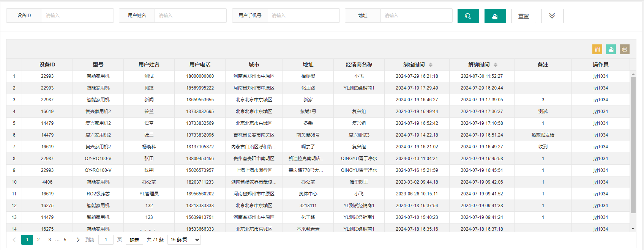Image resolution: width=644 pixels, height=250 pixels.
Task: Click city 吉林省长春市南关区 cell
Action: point(254,135)
